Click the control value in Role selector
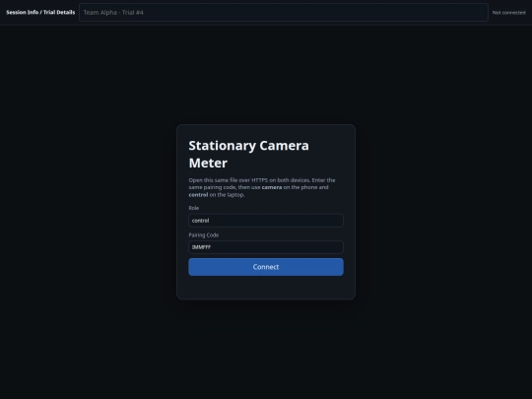The width and height of the screenshot is (532, 399). coord(201,221)
